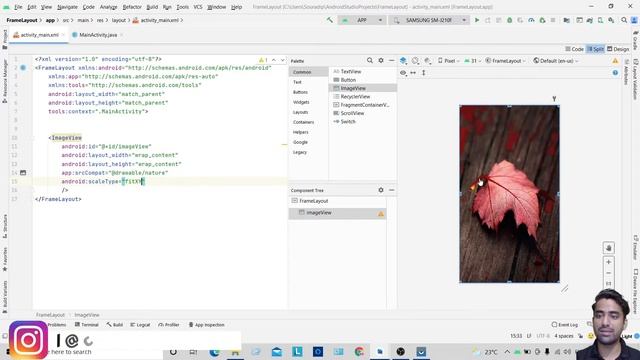This screenshot has width=640, height=360.
Task: Select Layouts category in Palette
Action: pyautogui.click(x=300, y=112)
